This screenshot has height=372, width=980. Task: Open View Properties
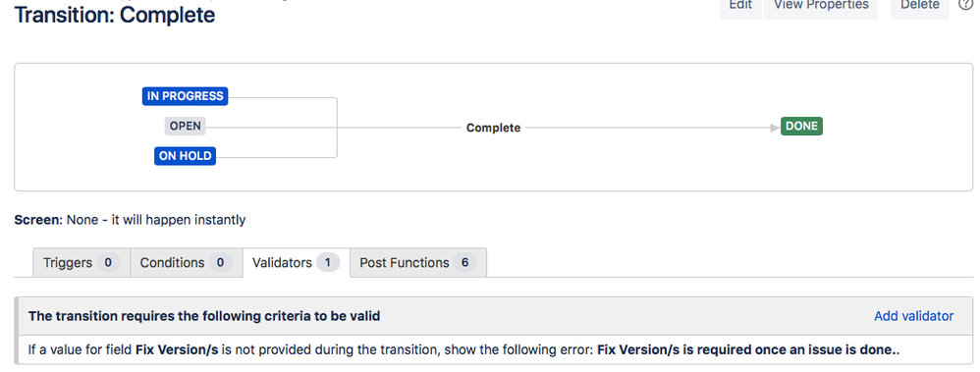click(x=821, y=6)
